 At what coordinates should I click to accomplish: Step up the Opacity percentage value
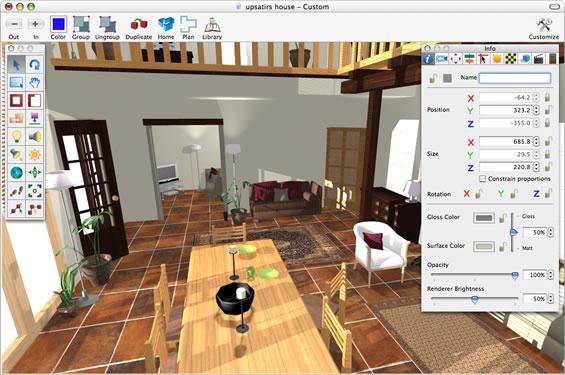tap(551, 273)
